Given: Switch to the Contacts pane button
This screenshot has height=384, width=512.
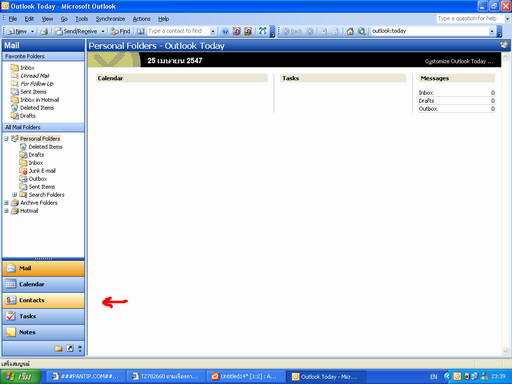Looking at the screenshot, I should coord(43,300).
